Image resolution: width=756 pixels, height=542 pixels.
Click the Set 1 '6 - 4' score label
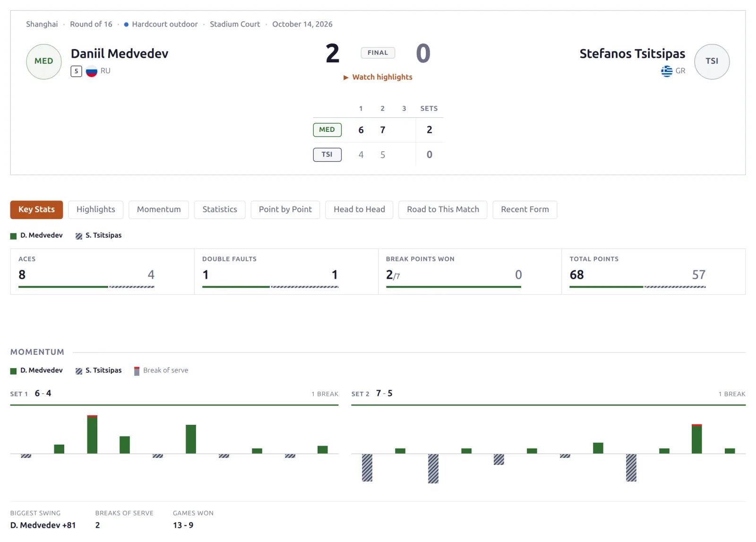pos(43,393)
